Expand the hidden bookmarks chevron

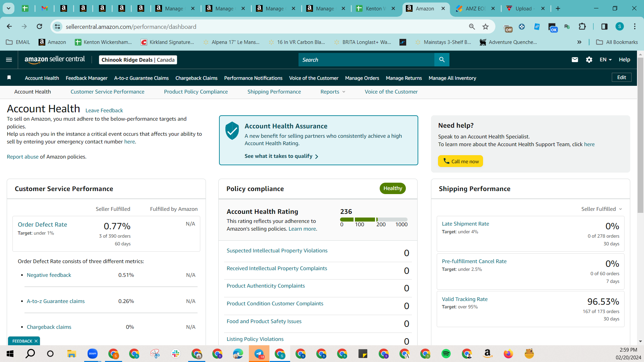tap(579, 42)
